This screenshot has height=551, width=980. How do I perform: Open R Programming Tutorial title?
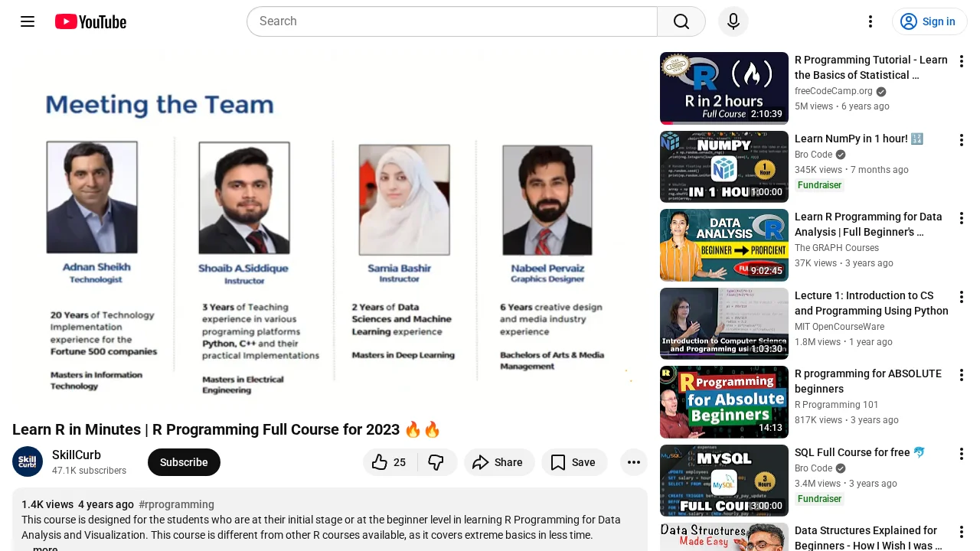871,67
